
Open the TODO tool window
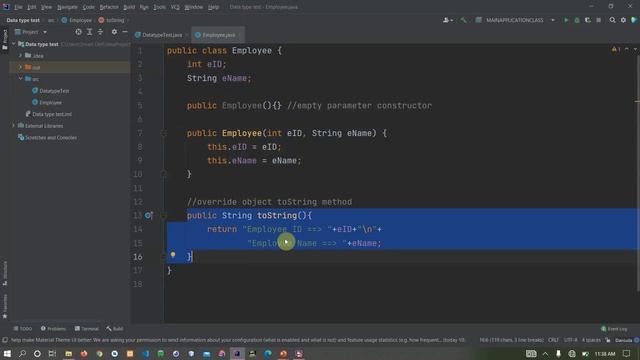pos(23,329)
